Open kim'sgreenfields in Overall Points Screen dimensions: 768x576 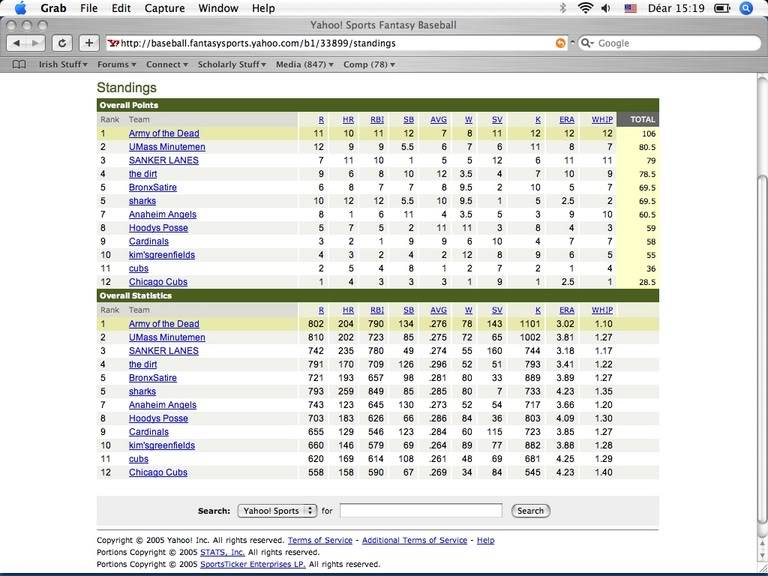click(x=162, y=255)
